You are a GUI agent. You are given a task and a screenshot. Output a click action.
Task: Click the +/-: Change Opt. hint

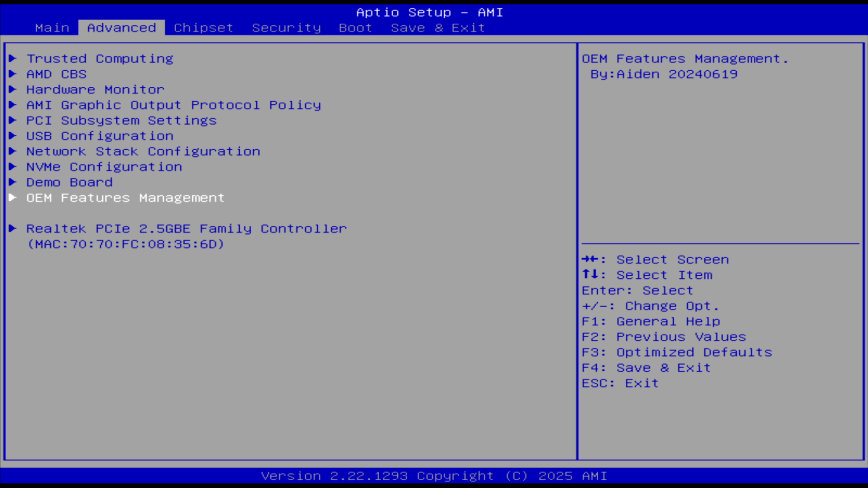tap(650, 306)
